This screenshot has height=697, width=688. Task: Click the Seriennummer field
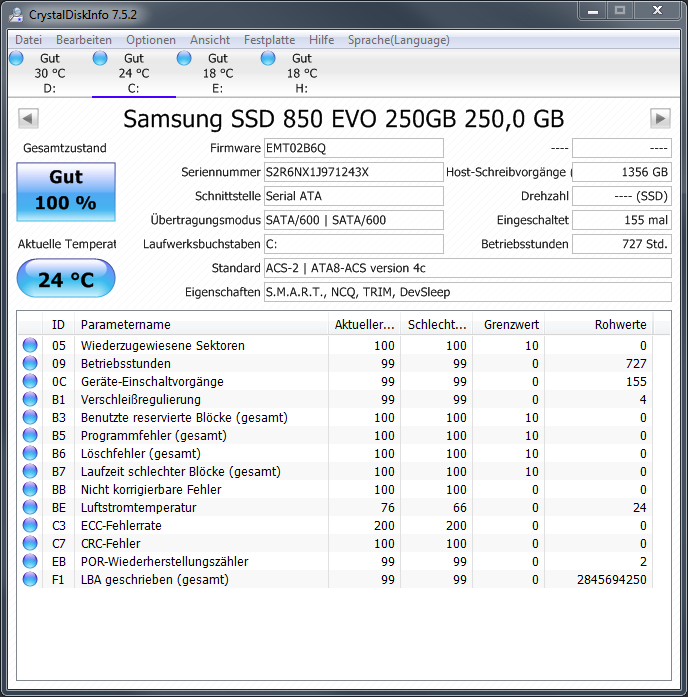pos(354,172)
